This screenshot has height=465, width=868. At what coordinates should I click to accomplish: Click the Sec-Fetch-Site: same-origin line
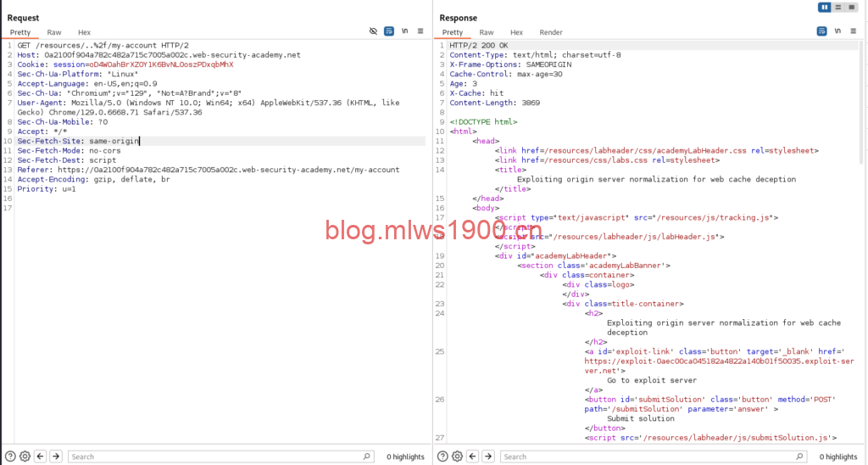78,141
